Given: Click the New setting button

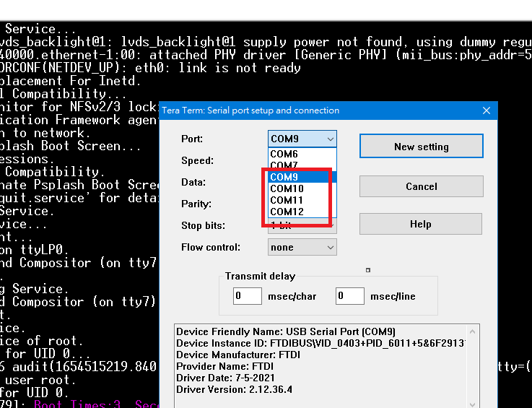Looking at the screenshot, I should (x=421, y=147).
